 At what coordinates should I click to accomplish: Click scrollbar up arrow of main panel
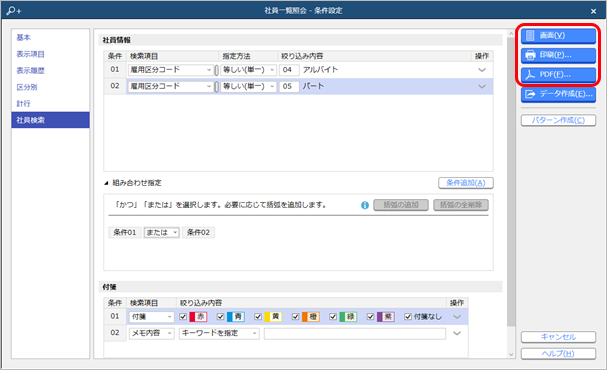click(x=511, y=34)
